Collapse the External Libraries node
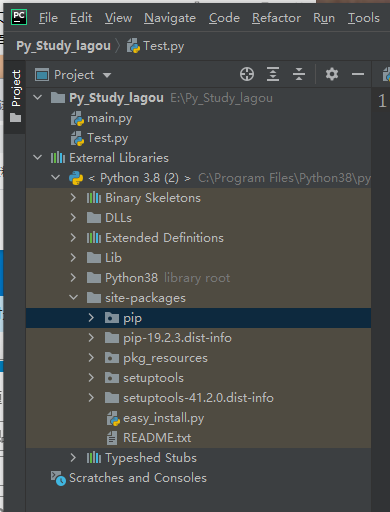Viewport: 390px width, 512px height. (x=38, y=157)
